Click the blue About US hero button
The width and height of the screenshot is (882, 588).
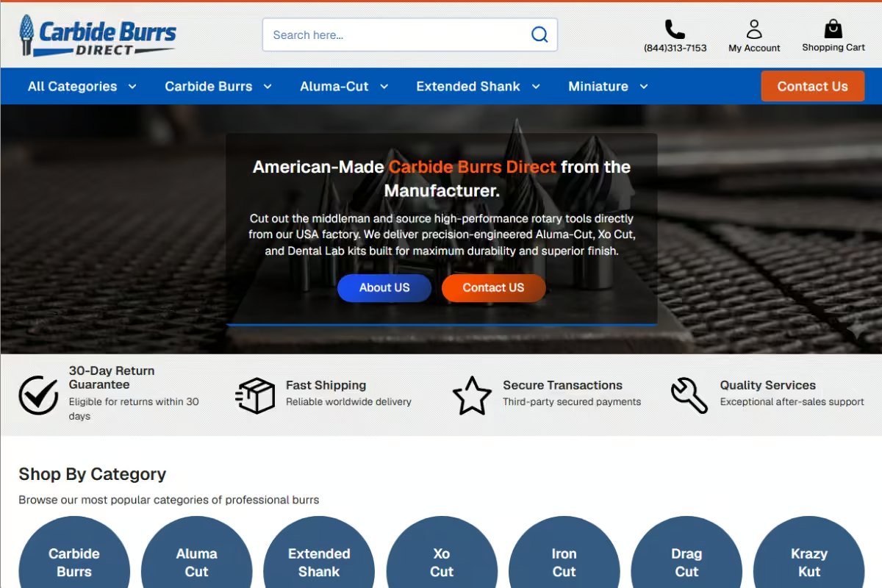coord(384,288)
